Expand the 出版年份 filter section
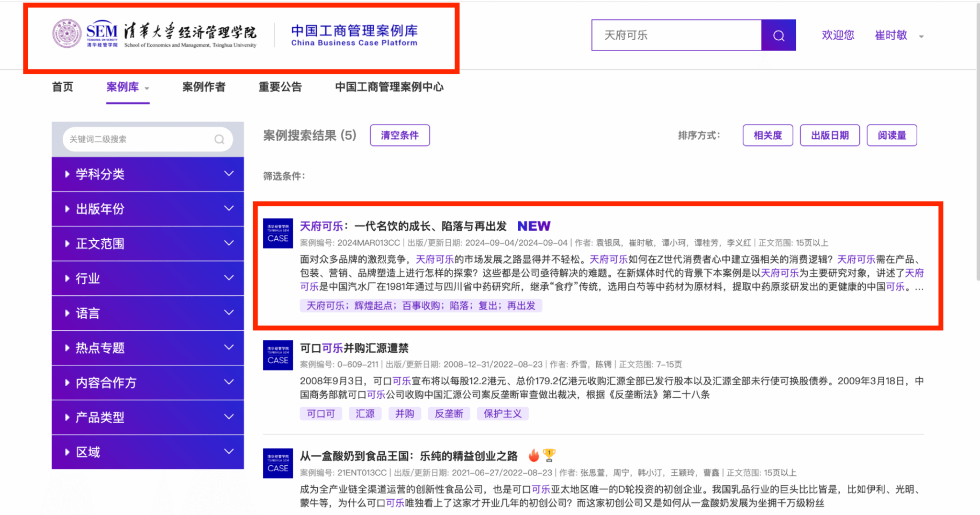 pos(147,209)
